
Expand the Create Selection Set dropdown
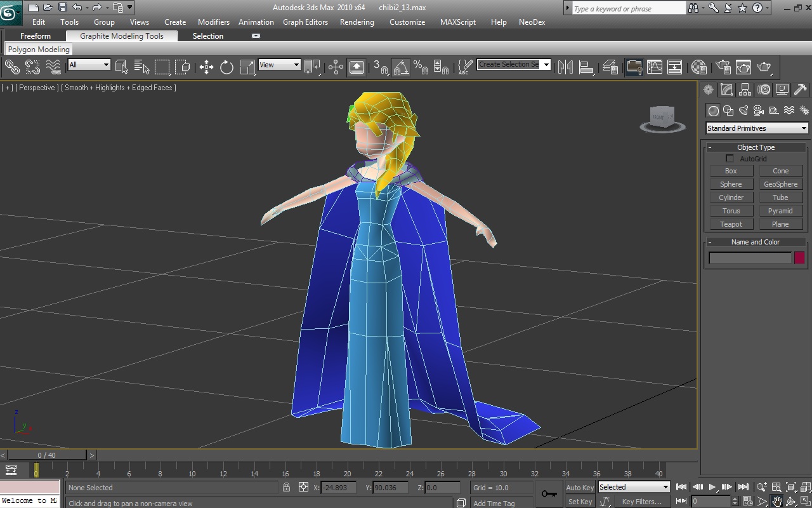click(x=546, y=65)
